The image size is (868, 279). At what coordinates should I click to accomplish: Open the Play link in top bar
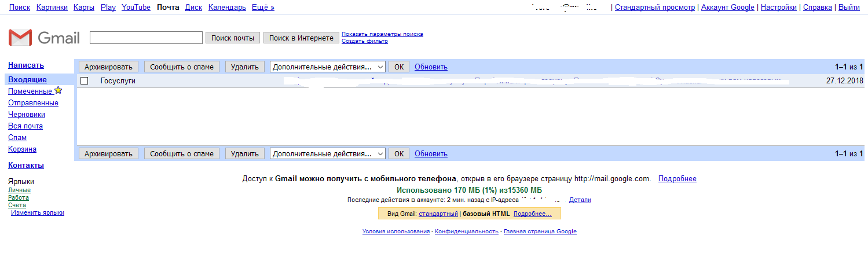[108, 8]
